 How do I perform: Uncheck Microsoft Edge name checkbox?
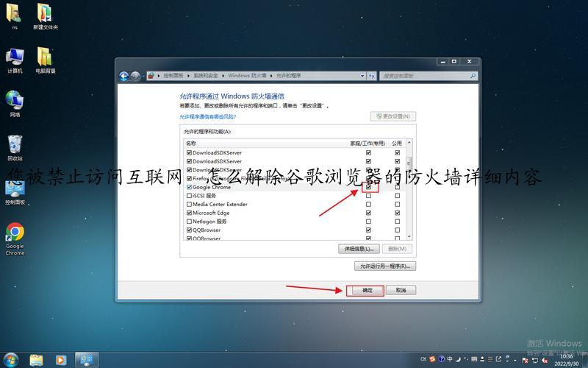pyautogui.click(x=189, y=213)
